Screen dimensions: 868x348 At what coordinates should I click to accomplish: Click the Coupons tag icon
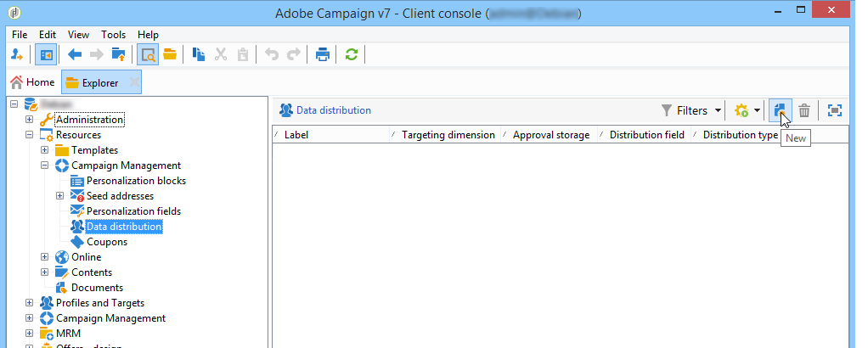pos(77,242)
